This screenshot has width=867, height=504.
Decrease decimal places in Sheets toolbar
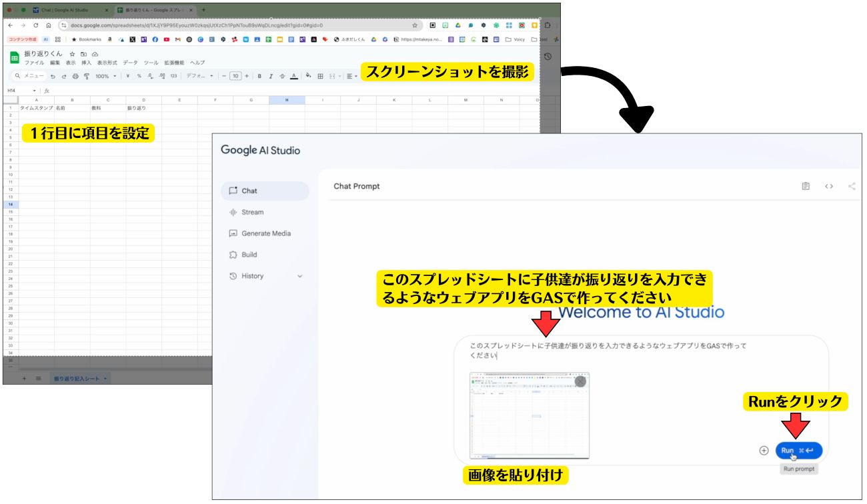pyautogui.click(x=150, y=76)
